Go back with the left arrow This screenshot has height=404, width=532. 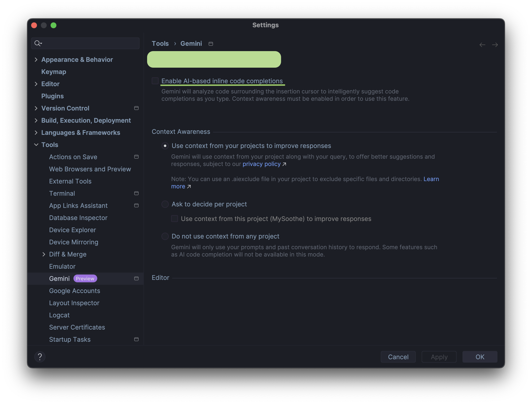click(482, 45)
